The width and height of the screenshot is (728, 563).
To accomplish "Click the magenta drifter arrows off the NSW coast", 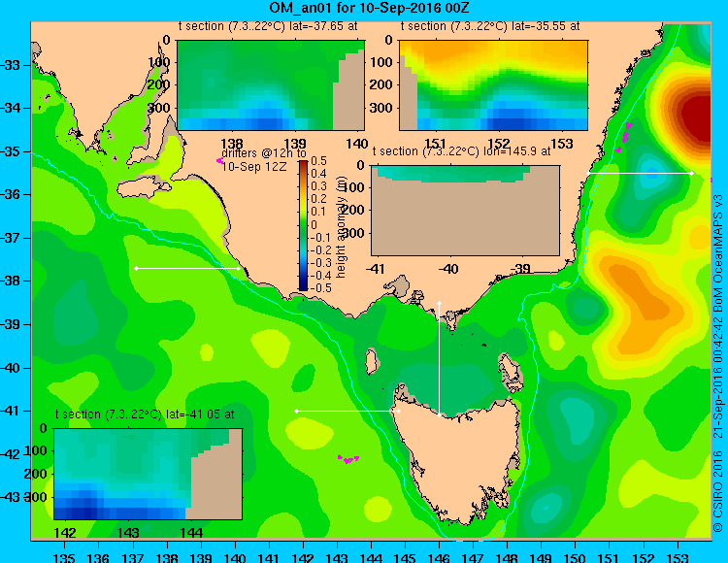I will 624,136.
